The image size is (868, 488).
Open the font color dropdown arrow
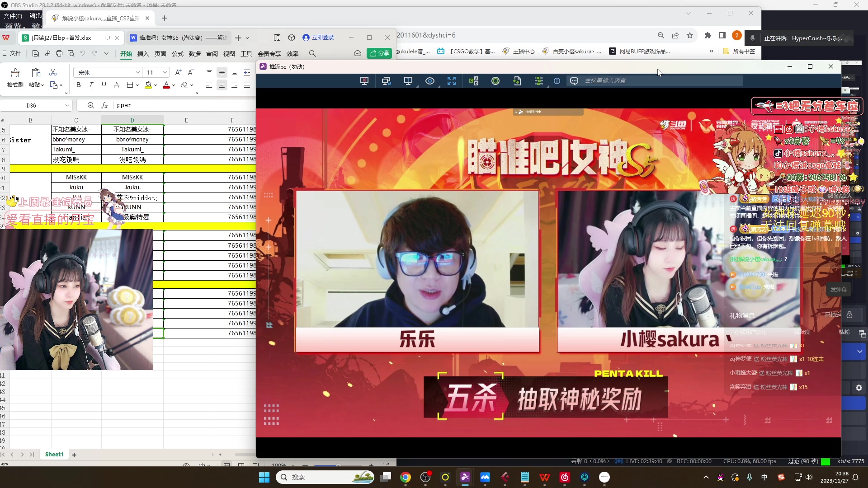tap(173, 85)
